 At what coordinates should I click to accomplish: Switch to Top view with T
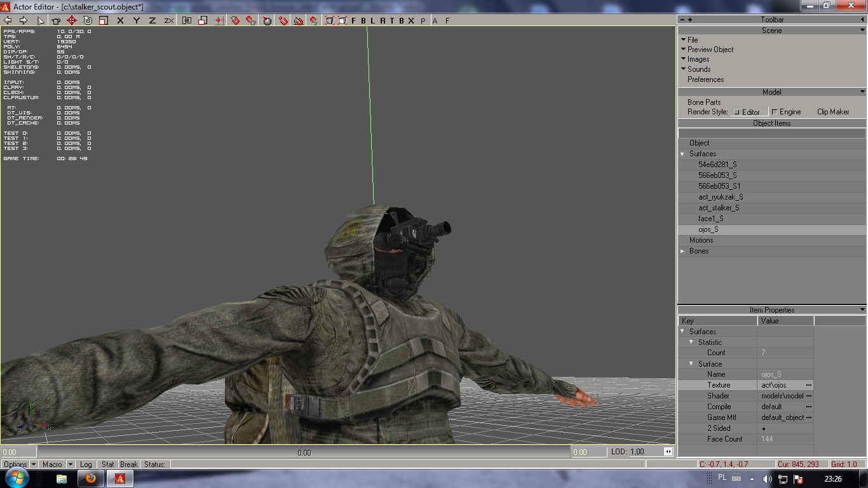(x=392, y=20)
